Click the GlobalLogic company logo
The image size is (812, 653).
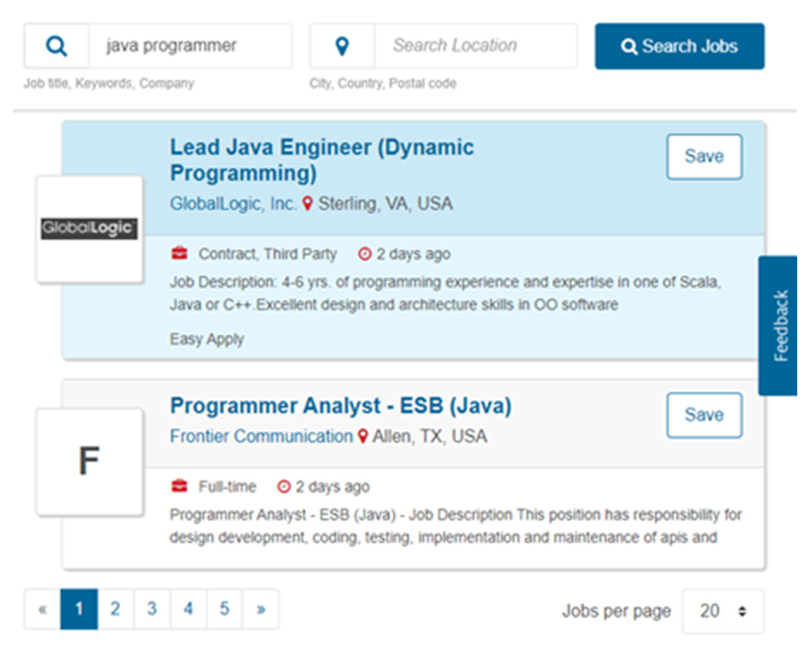pos(89,228)
